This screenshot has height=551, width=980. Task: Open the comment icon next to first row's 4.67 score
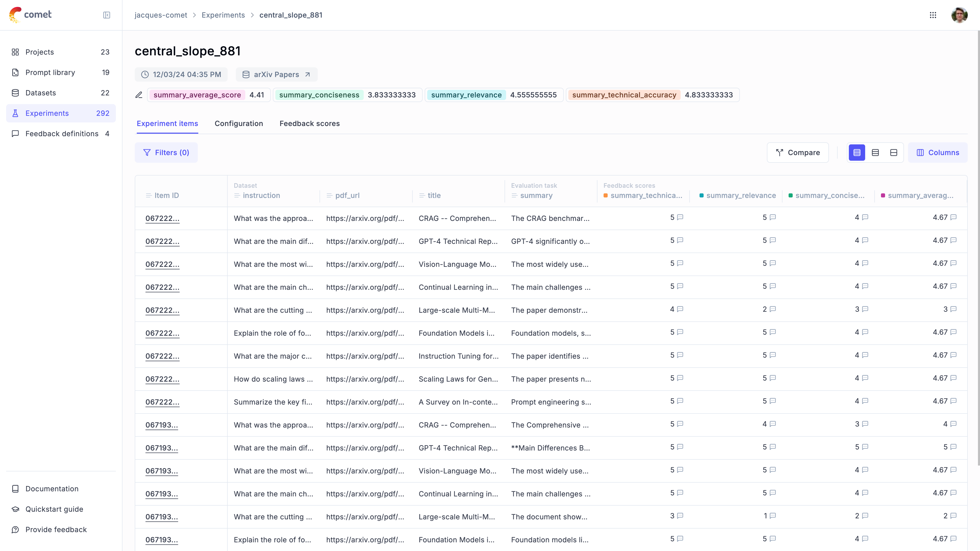[x=953, y=218]
